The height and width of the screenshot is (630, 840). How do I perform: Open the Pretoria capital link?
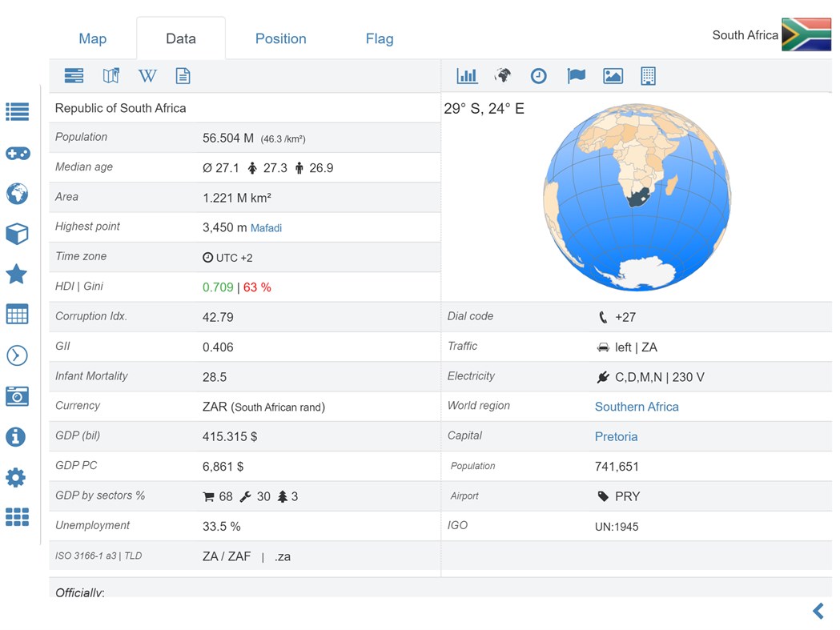[x=616, y=436]
